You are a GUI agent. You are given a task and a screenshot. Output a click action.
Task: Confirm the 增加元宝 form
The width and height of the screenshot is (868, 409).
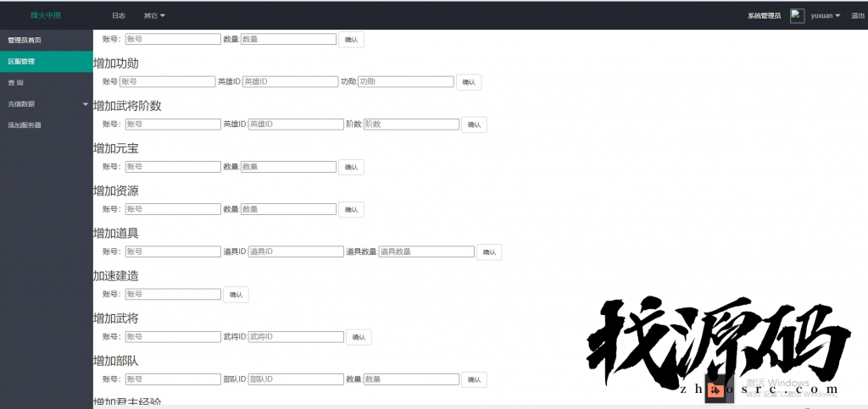[351, 167]
